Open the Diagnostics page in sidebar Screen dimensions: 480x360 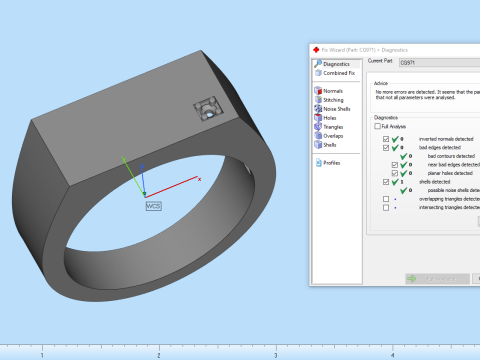click(337, 64)
